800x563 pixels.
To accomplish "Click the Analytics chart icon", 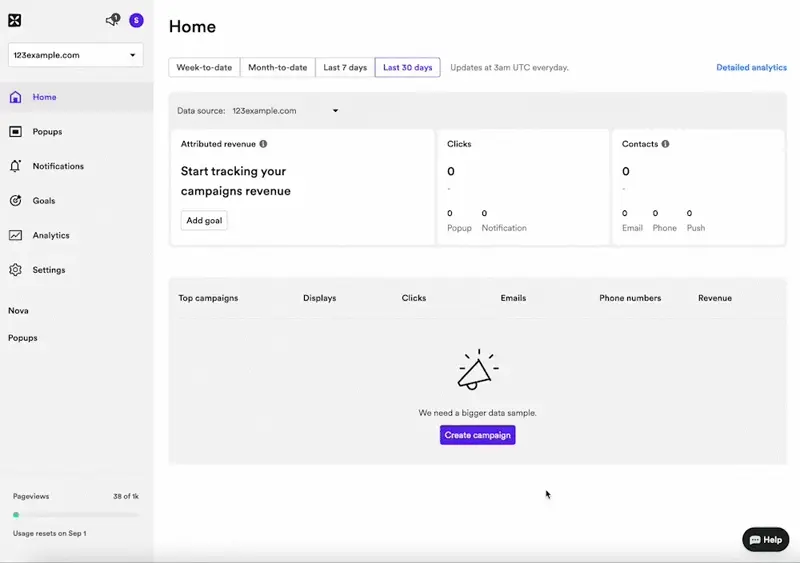I will tap(15, 236).
